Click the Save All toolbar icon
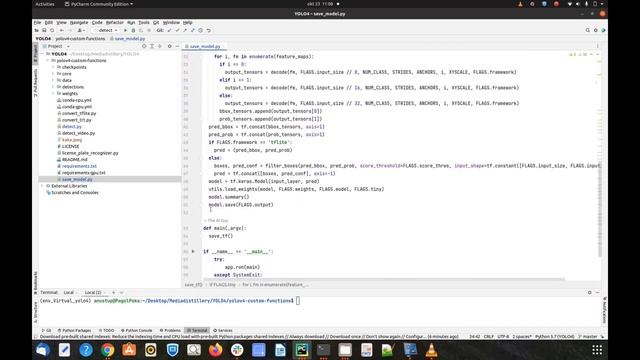 [x=44, y=30]
